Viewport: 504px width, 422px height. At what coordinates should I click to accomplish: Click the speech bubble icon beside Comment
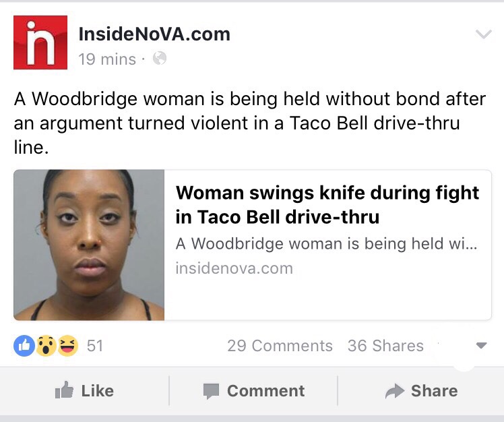click(x=211, y=391)
